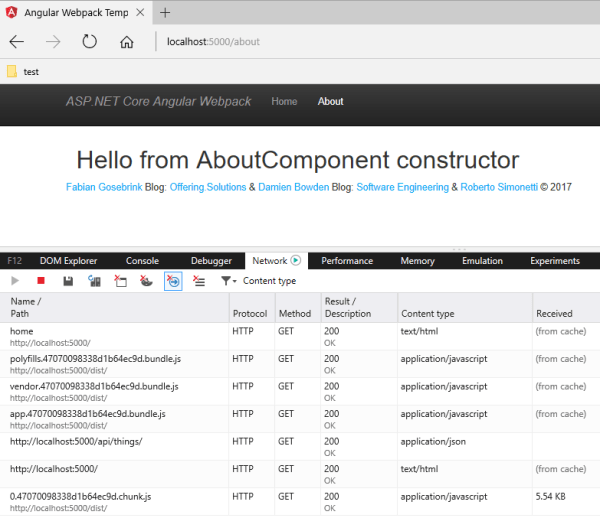Sort by the Method column header

click(298, 308)
